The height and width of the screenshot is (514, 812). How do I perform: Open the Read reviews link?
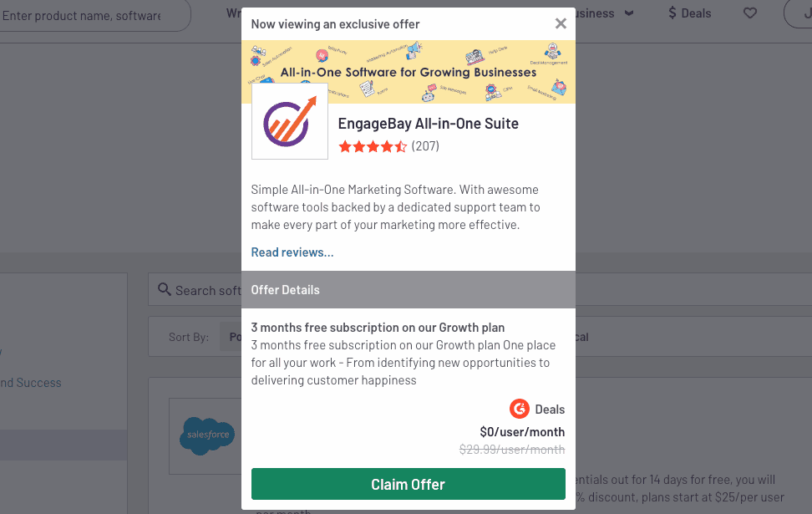pos(292,252)
